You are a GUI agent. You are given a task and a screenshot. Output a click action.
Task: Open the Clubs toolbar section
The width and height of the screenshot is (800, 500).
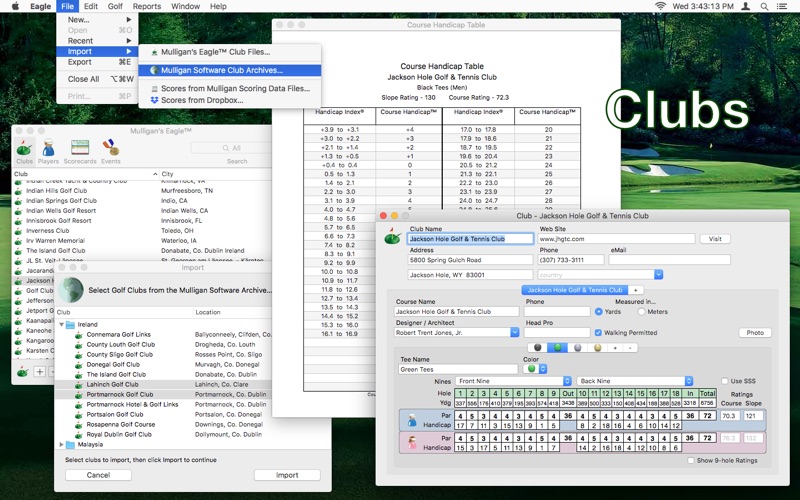click(x=24, y=151)
